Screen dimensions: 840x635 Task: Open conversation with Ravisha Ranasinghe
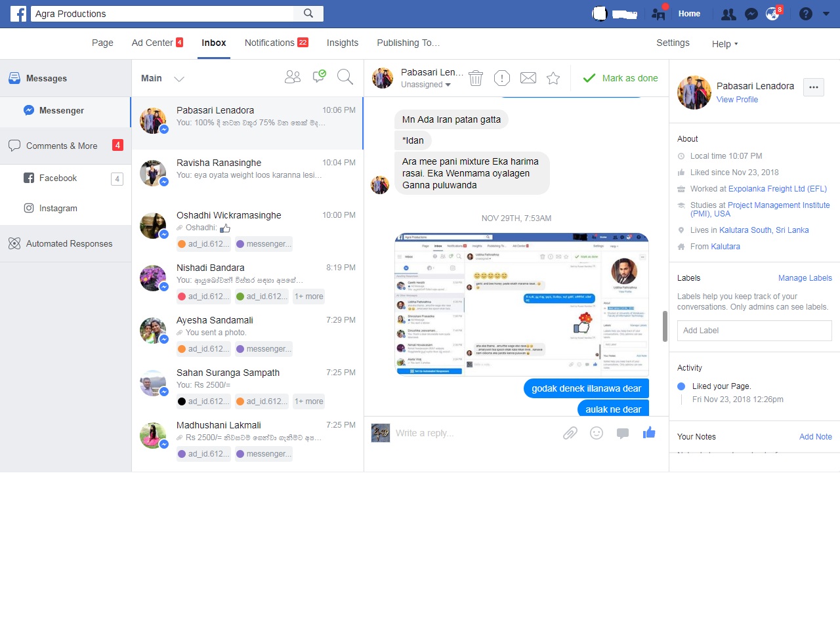pyautogui.click(x=247, y=175)
